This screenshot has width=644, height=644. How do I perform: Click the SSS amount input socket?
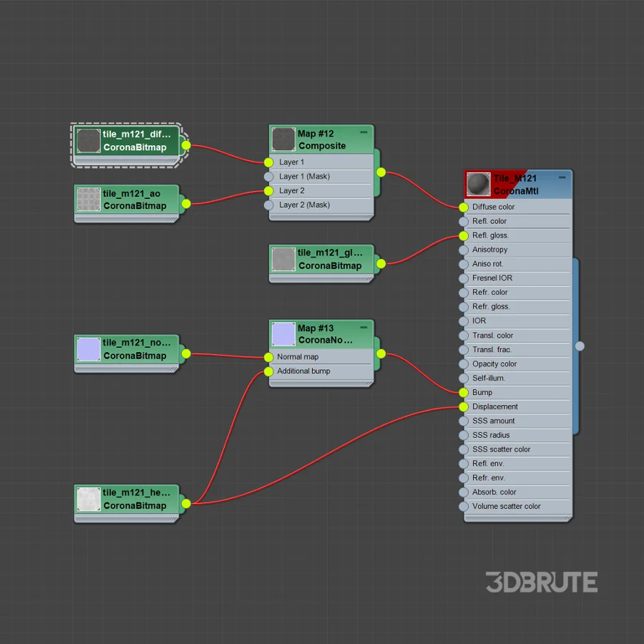[464, 421]
